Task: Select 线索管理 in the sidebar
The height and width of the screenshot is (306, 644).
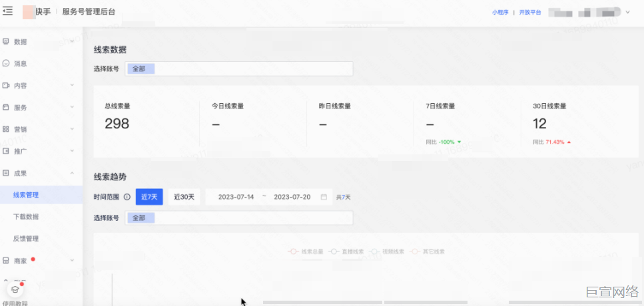Action: pos(41,195)
